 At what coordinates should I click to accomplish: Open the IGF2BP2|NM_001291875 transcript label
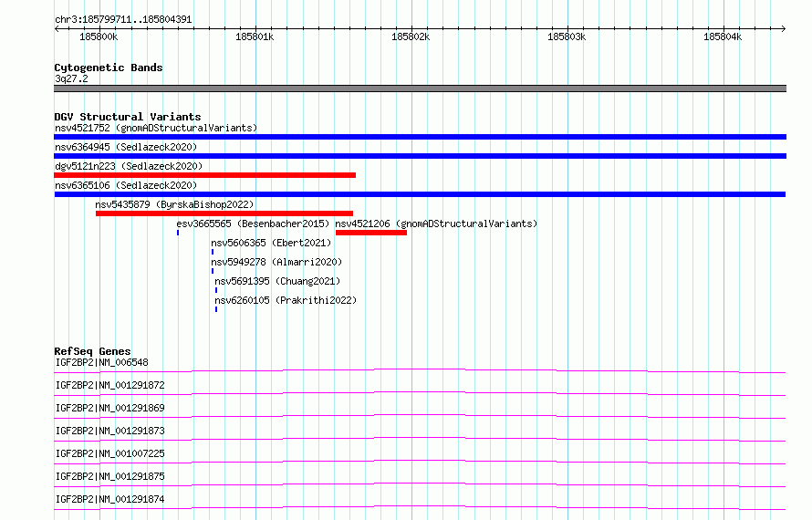(109, 476)
